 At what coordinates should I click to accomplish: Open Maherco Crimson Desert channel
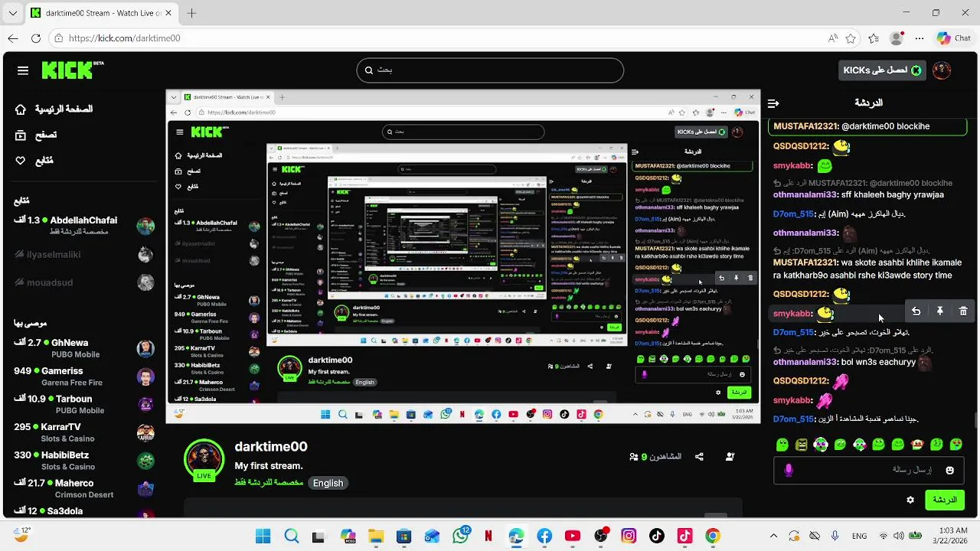tap(84, 488)
